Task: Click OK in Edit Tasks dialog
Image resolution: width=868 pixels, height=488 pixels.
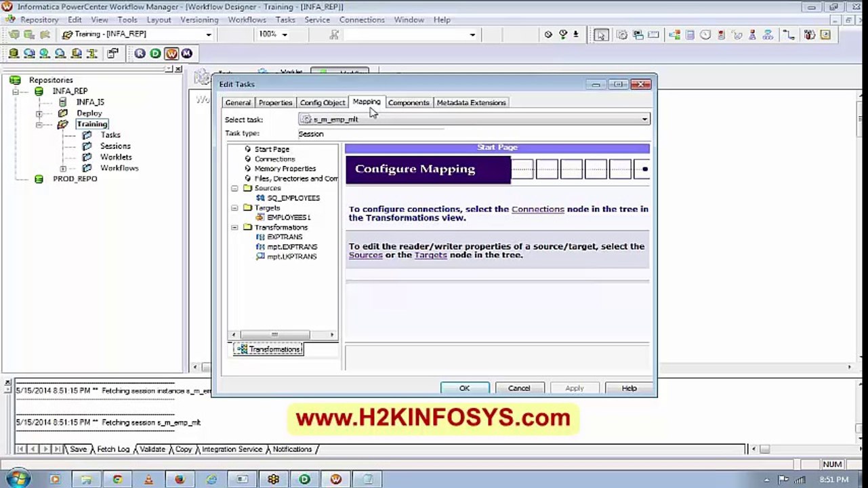Action: click(x=464, y=388)
